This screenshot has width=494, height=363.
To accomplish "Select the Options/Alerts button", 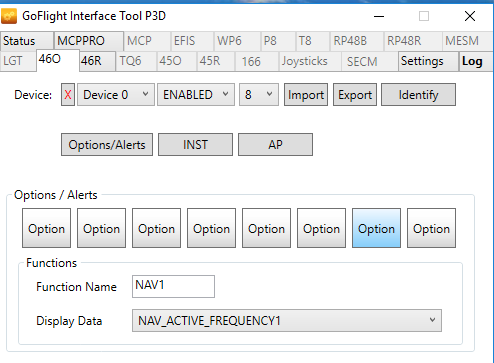I will pos(107,145).
